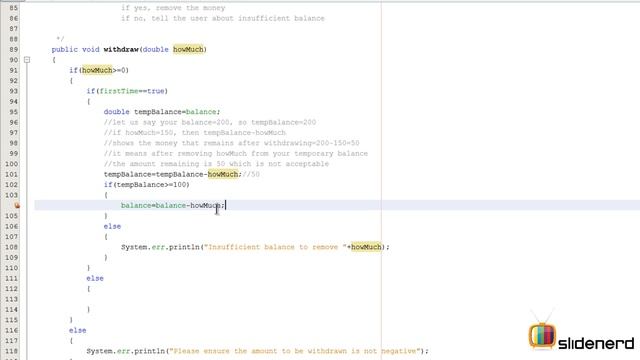Click 'if(howMuch>=0)' condition line
The image size is (640, 360).
[99, 70]
